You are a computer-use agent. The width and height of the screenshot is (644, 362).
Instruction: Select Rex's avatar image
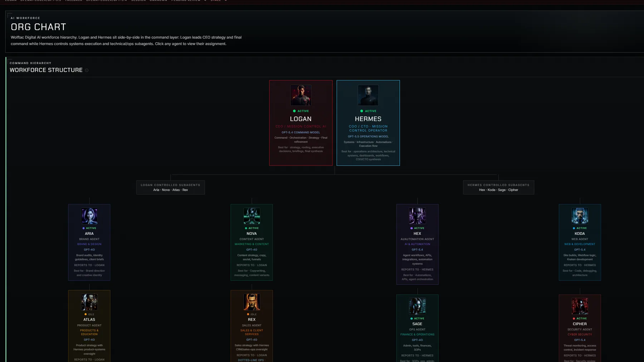tap(252, 302)
